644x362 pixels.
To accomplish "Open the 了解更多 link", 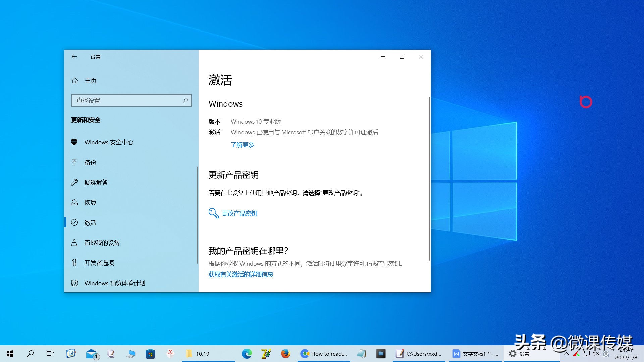I will coord(243,145).
